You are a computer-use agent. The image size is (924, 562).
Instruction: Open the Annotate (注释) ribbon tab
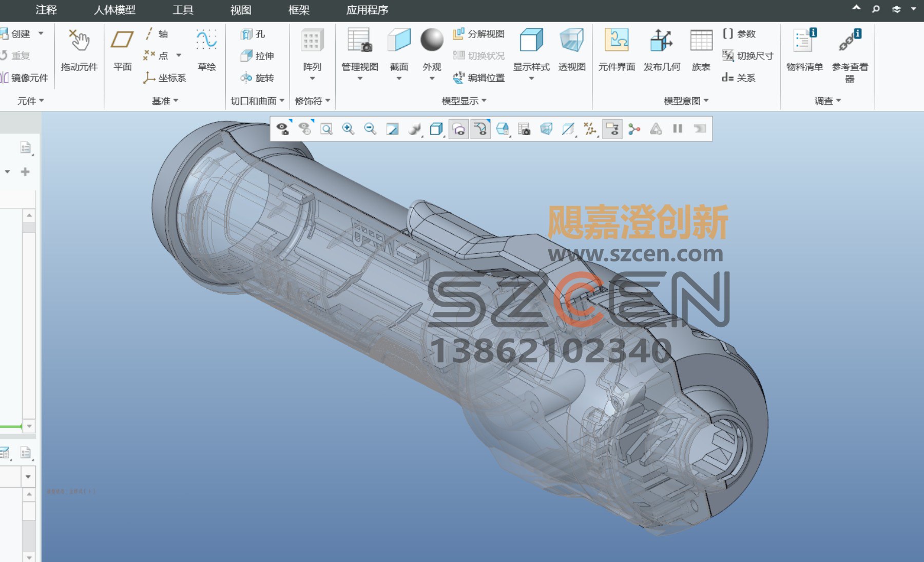pos(46,10)
